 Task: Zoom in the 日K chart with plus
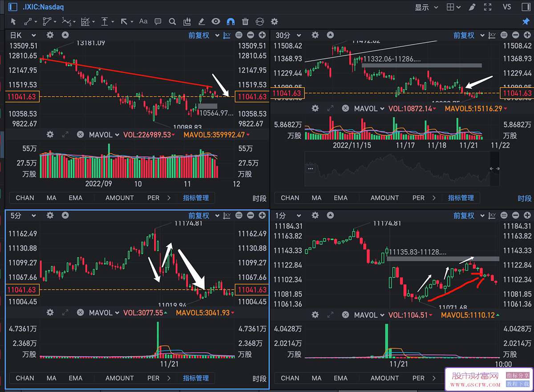263,35
